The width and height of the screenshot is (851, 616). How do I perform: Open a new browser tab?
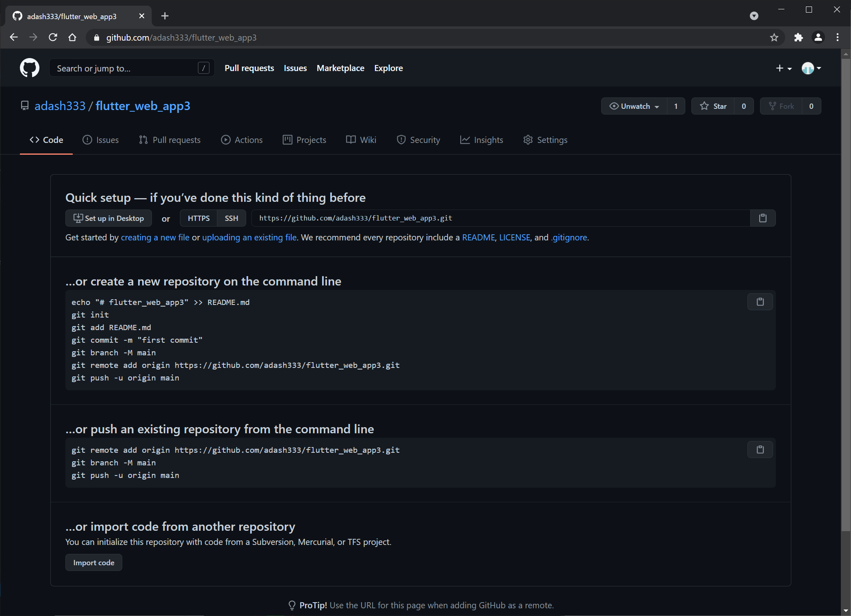tap(165, 16)
